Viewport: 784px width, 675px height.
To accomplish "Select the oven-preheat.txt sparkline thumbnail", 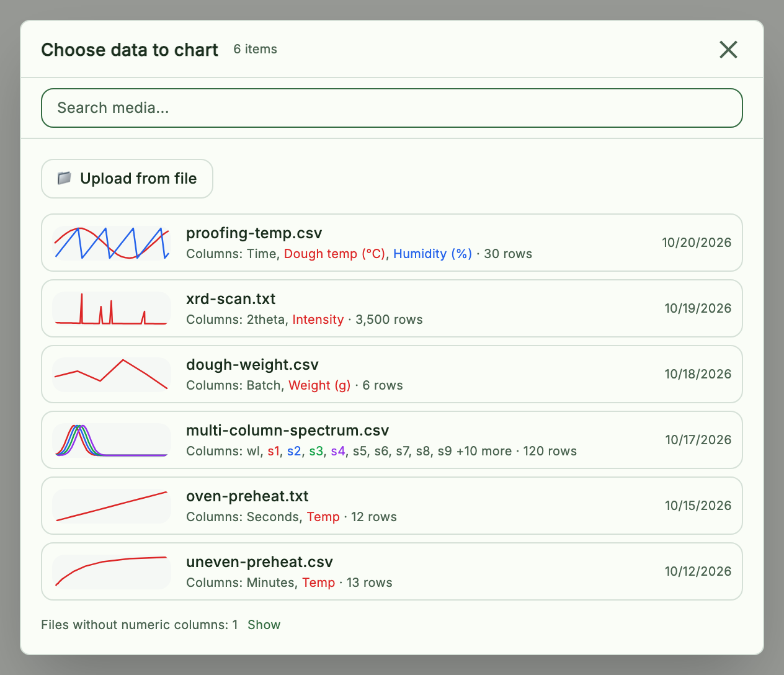I will pyautogui.click(x=112, y=506).
